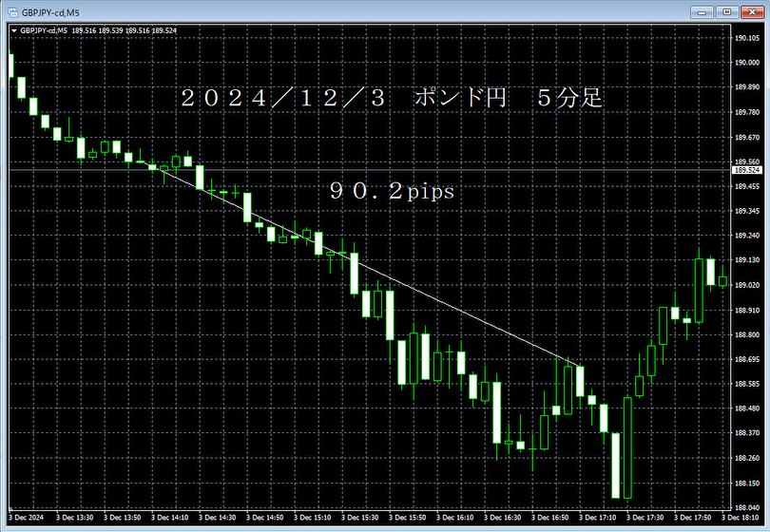
Task: Click price scale value 188.260
Action: pyautogui.click(x=747, y=458)
